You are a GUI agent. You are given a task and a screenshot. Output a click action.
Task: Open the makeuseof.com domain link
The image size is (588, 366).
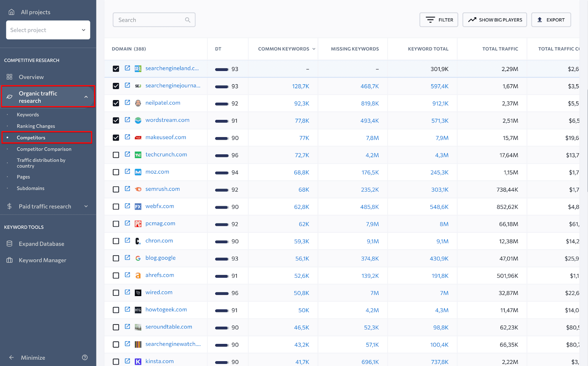pyautogui.click(x=166, y=137)
